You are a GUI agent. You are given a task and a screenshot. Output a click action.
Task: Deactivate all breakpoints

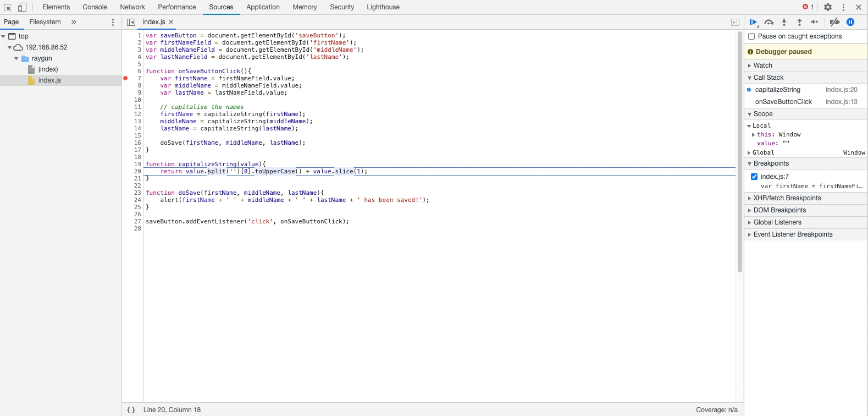point(834,22)
